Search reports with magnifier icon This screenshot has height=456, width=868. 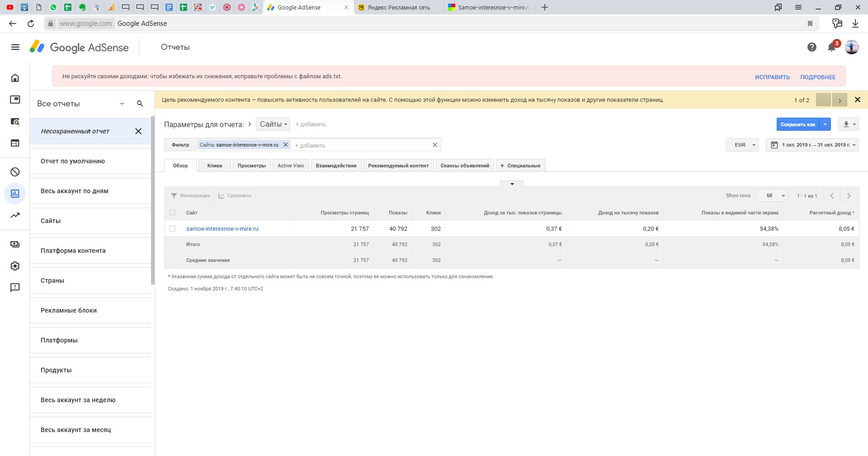[x=140, y=104]
